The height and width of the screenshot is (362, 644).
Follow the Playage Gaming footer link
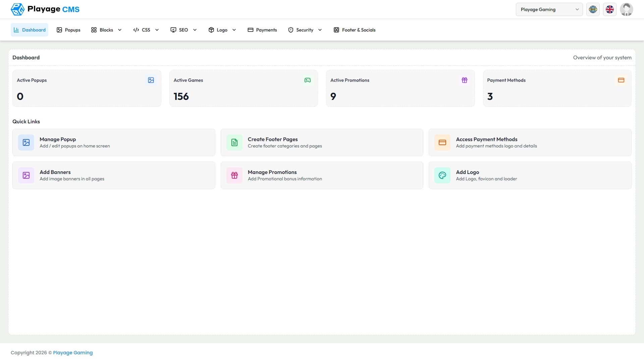pos(73,353)
